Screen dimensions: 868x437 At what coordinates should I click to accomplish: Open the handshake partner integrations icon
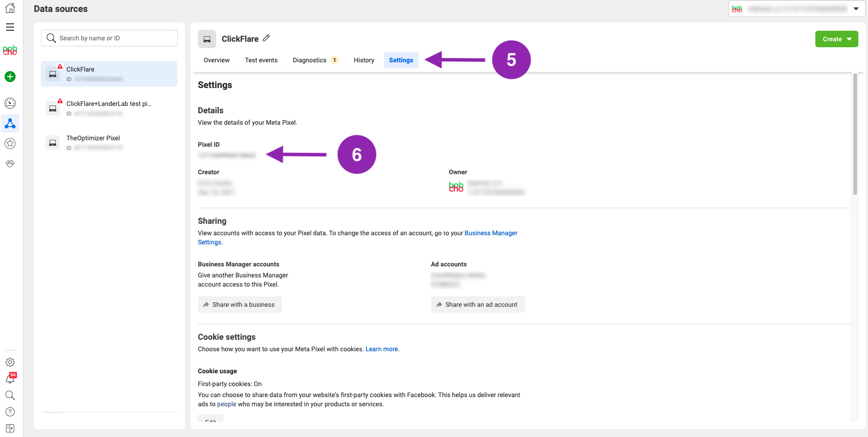10,164
